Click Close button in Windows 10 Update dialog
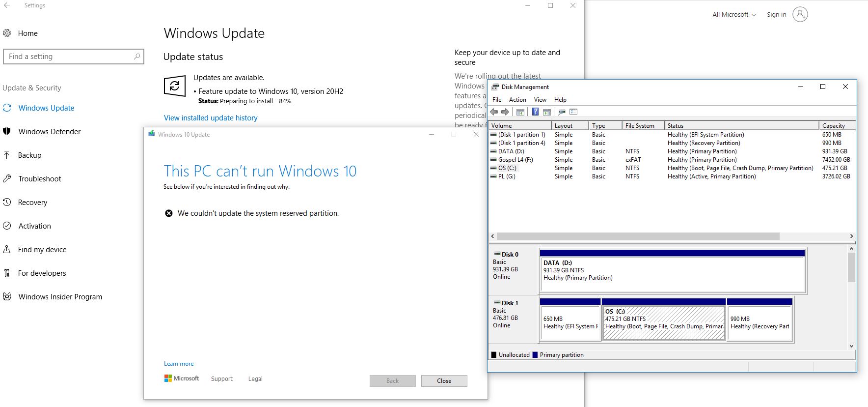 [x=444, y=381]
